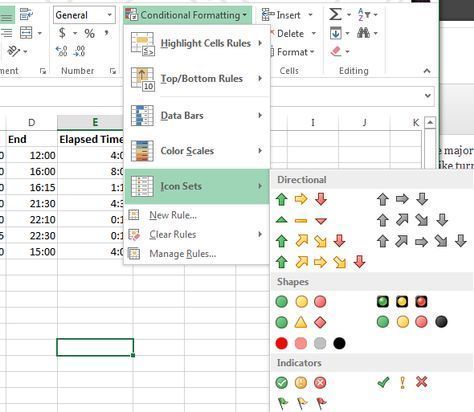This screenshot has height=412, width=474.
Task: Select column D header
Action: pos(32,122)
